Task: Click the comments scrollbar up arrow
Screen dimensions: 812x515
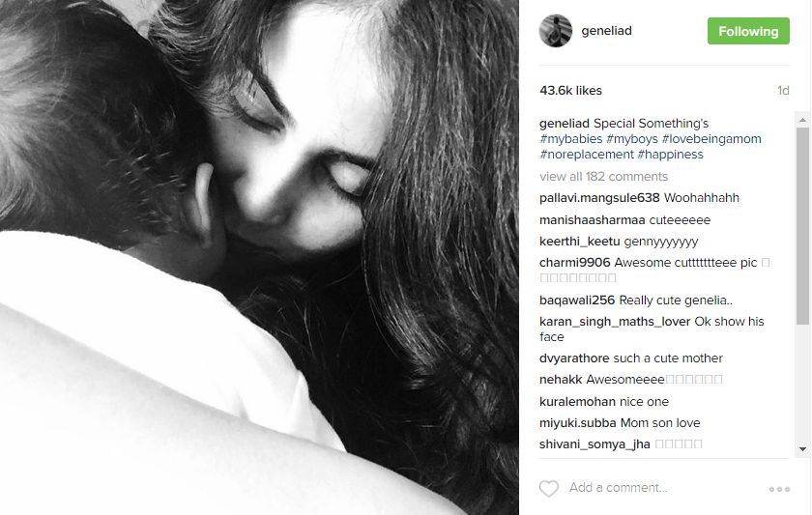Action: [802, 120]
